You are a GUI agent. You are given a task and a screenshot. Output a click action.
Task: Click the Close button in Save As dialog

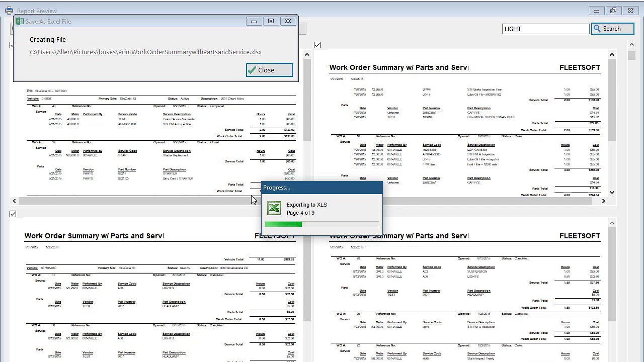pos(269,70)
